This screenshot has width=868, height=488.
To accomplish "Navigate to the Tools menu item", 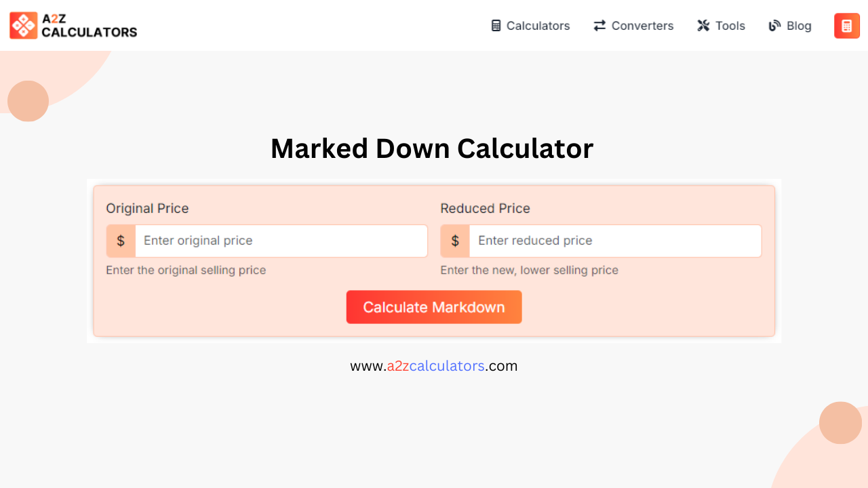I will click(730, 26).
